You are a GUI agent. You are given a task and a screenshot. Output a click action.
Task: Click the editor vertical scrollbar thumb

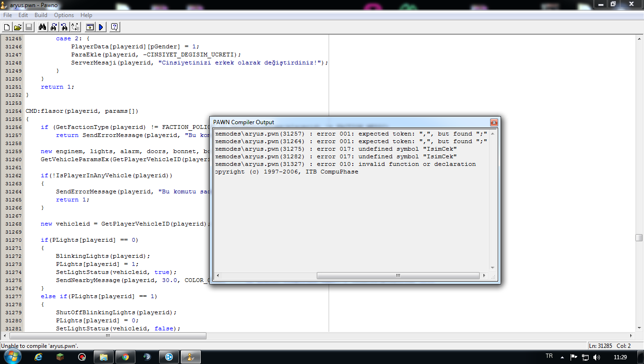(639, 238)
